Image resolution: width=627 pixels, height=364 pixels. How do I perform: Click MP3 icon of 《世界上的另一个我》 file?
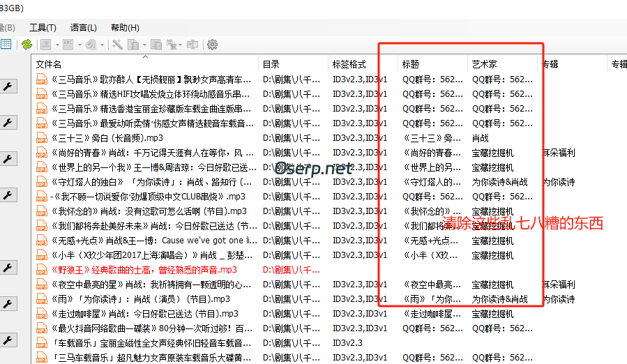(42, 167)
